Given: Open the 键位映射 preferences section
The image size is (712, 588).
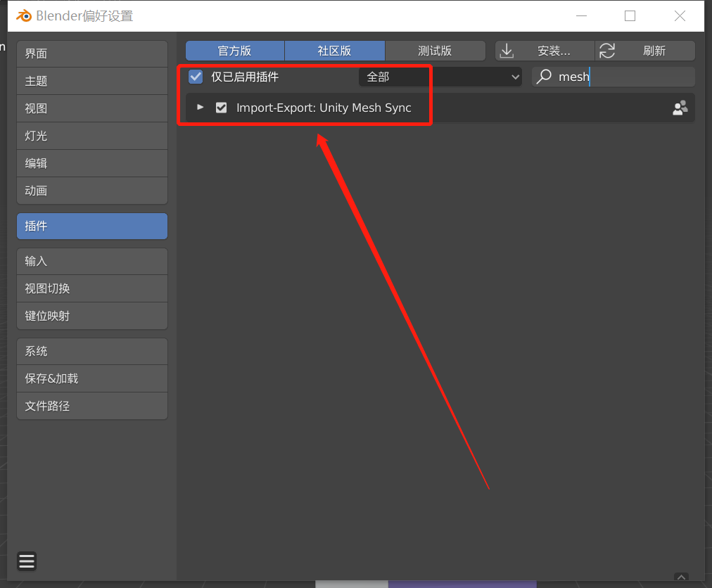Looking at the screenshot, I should (x=91, y=315).
